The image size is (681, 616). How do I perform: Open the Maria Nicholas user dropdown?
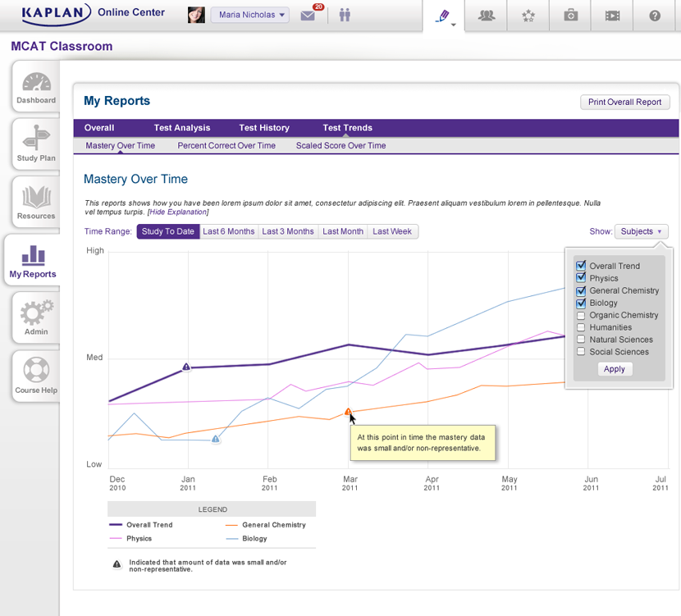pyautogui.click(x=250, y=15)
